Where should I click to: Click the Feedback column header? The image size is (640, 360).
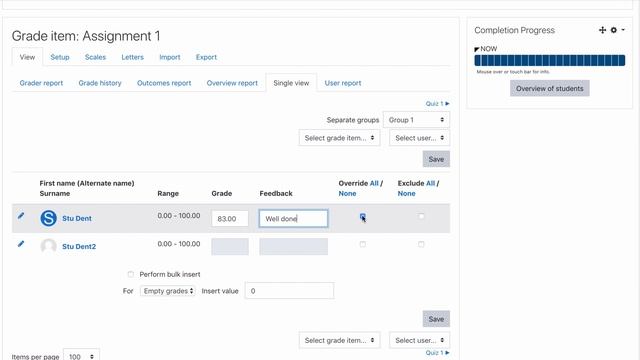point(276,193)
